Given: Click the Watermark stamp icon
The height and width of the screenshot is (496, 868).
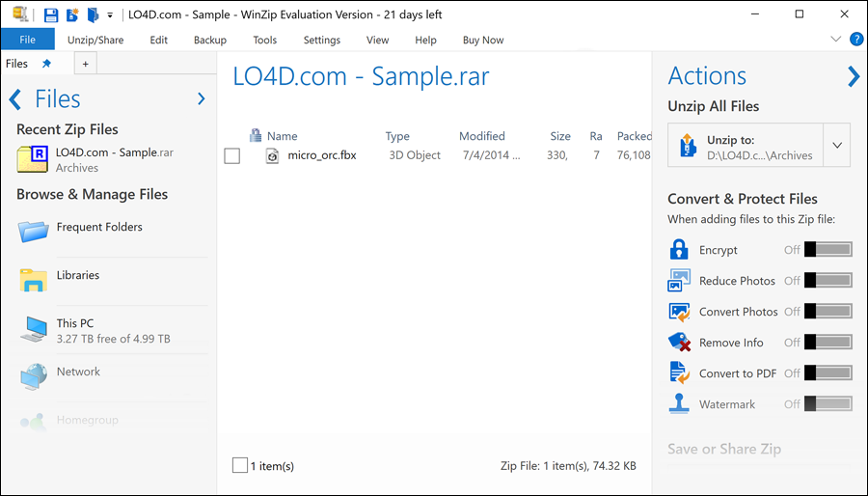Looking at the screenshot, I should pyautogui.click(x=679, y=403).
